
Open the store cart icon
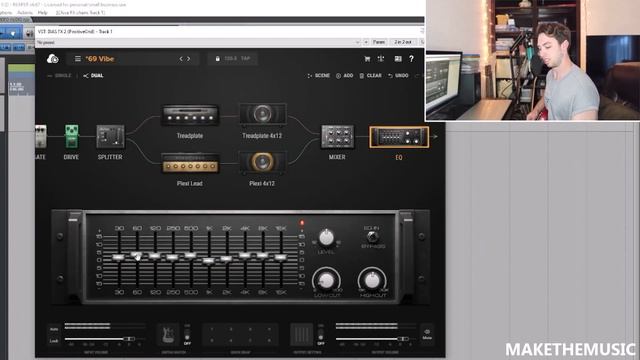(367, 59)
